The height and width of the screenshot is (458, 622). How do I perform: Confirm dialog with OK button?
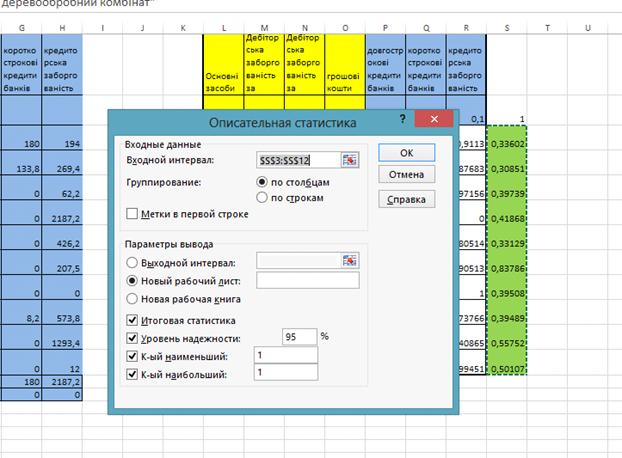point(407,153)
